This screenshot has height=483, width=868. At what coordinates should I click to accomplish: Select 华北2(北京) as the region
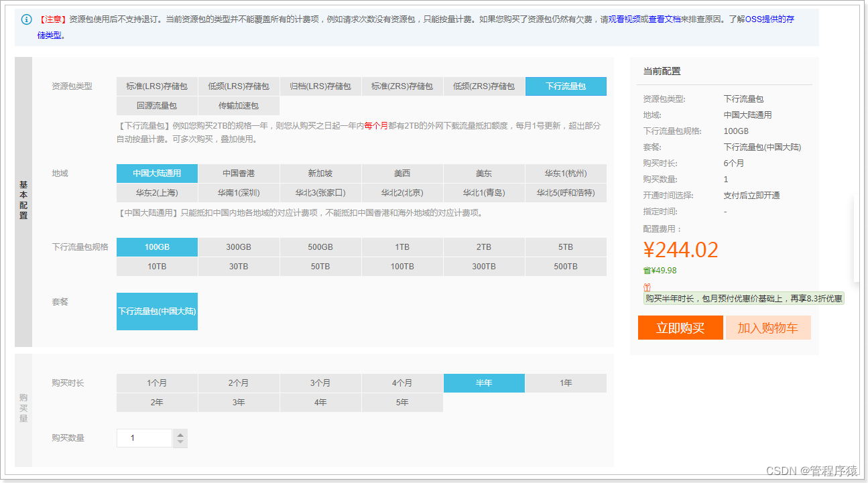(x=402, y=192)
